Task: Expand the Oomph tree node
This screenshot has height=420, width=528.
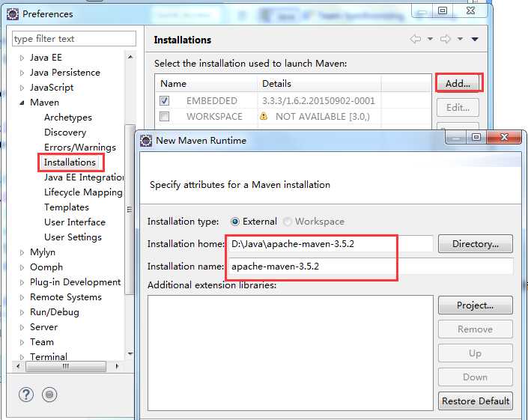Action: (x=22, y=267)
